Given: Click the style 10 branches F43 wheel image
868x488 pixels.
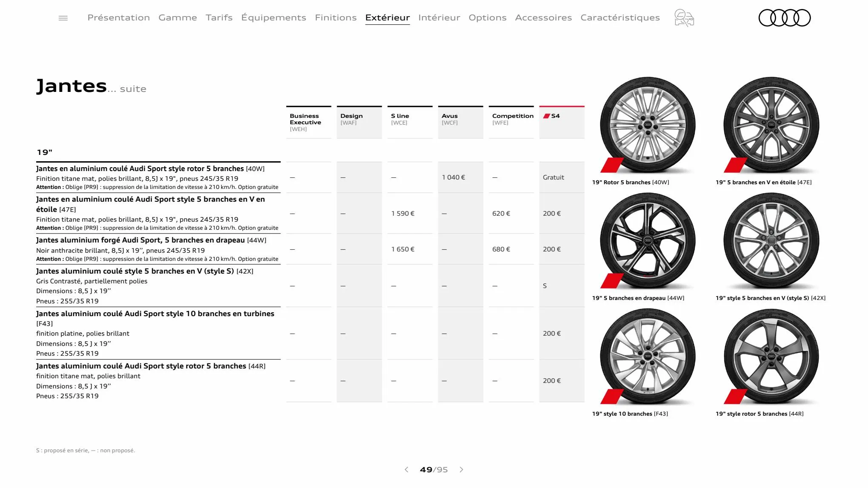Looking at the screenshot, I should 648,356.
